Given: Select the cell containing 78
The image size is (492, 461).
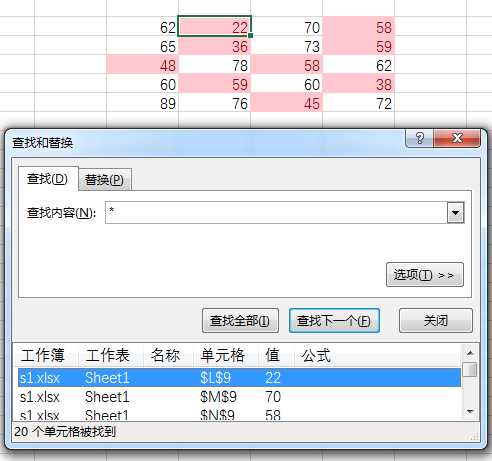Looking at the screenshot, I should [x=215, y=64].
